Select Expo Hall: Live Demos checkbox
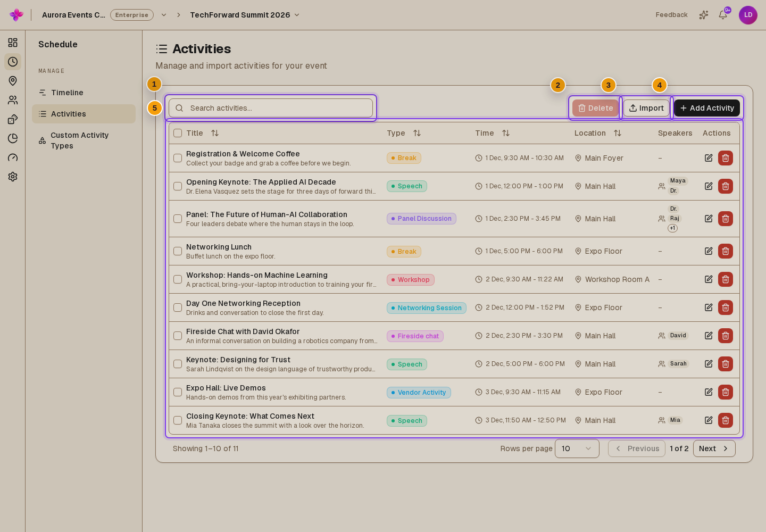This screenshot has height=532, width=766. coord(178,392)
